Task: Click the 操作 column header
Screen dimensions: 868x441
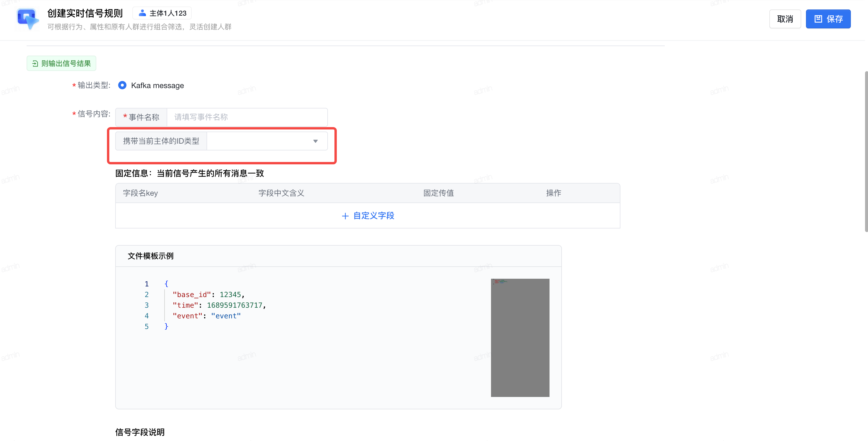Action: [553, 193]
